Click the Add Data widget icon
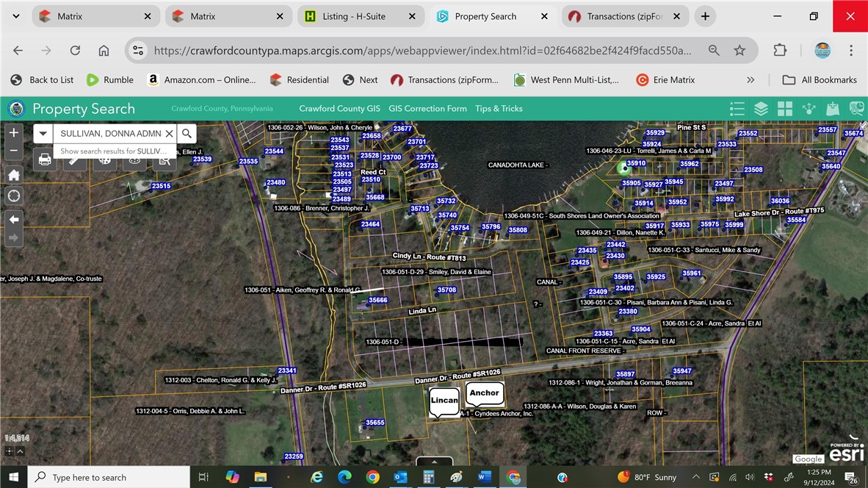Screen dimensions: 868x488 tap(832, 109)
